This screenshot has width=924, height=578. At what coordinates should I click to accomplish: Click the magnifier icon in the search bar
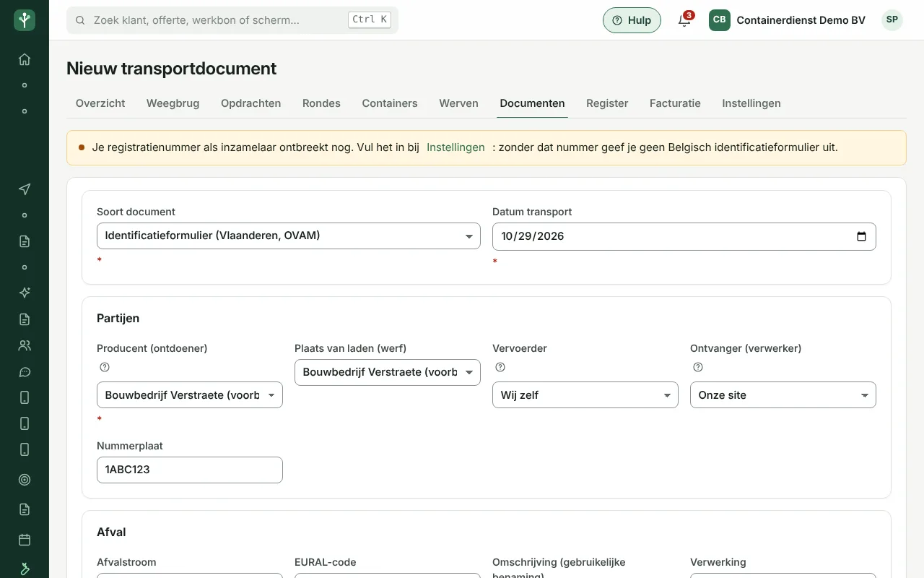tap(80, 20)
